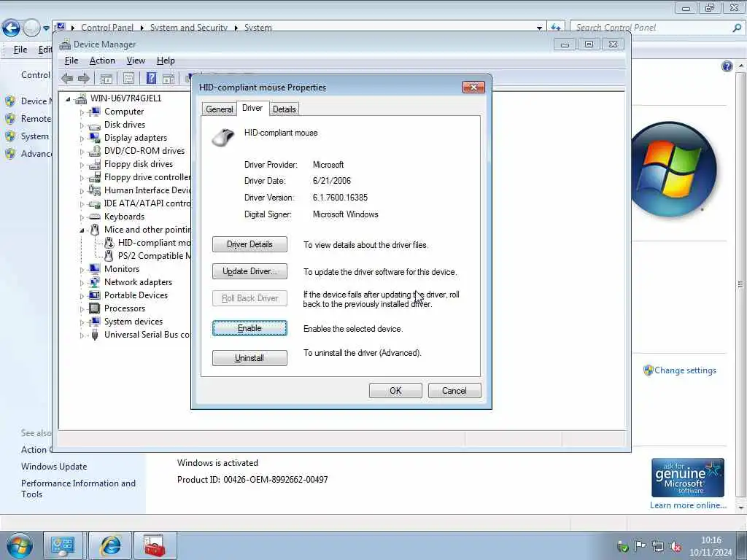Viewport: 747px width, 560px height.
Task: Click the blue Help question-mark toolbar icon
Action: click(151, 78)
